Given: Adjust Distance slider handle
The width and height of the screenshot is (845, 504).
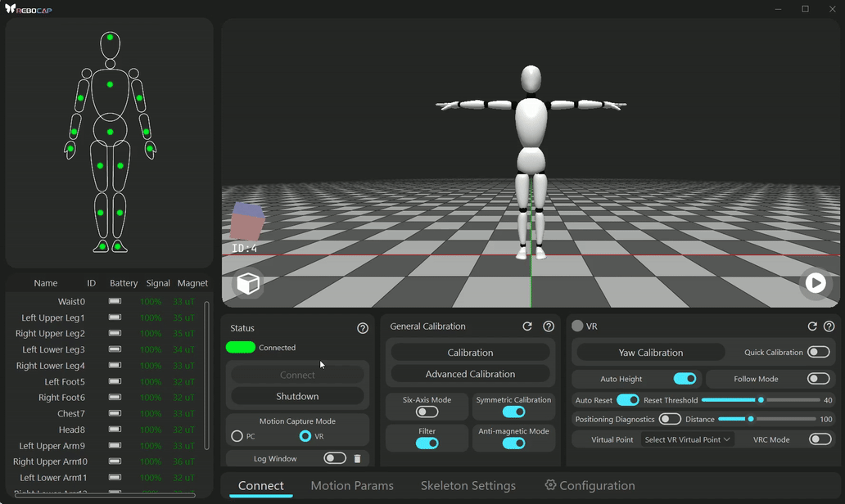Looking at the screenshot, I should tap(751, 419).
